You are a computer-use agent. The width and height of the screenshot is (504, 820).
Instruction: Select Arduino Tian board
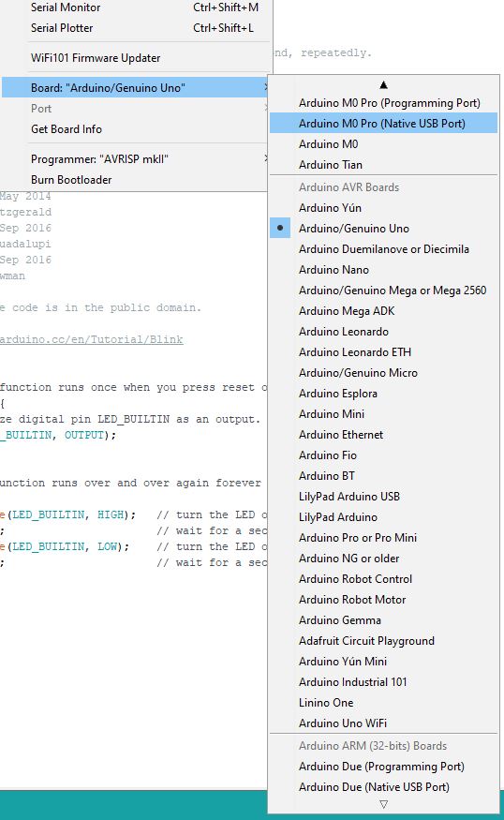[383, 164]
